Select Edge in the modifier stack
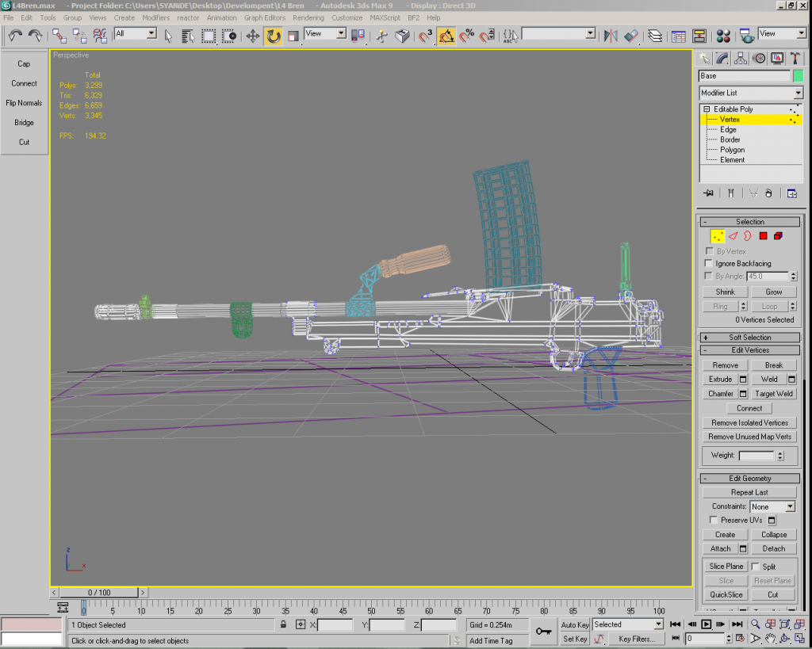The image size is (812, 649). pos(728,129)
